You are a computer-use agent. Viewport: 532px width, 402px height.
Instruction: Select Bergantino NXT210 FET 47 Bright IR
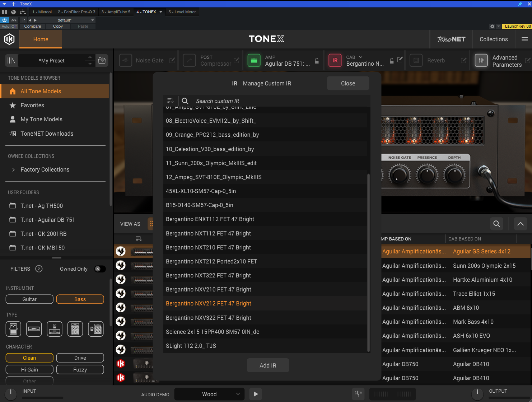[266, 247]
